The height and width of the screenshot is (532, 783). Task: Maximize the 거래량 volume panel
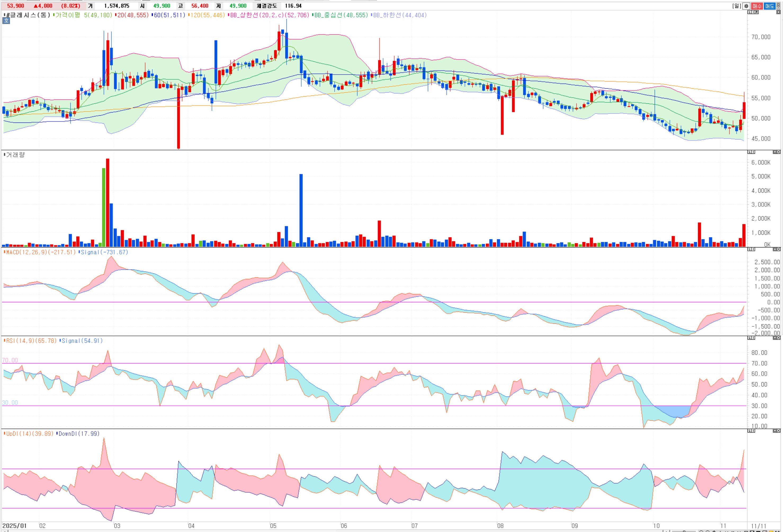click(x=775, y=152)
